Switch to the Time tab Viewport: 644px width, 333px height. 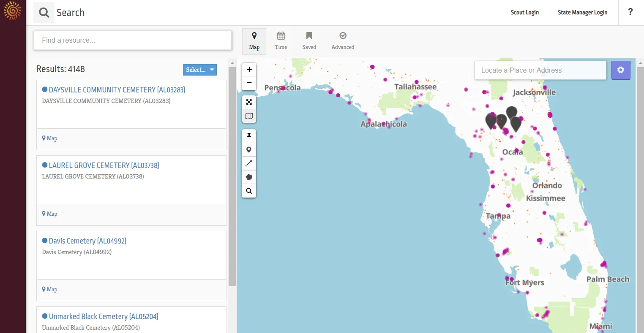tap(281, 41)
